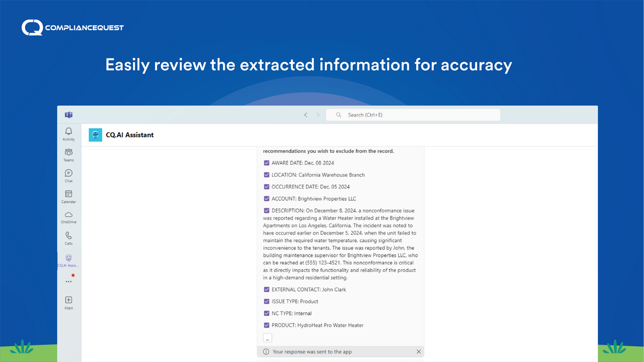Go forward with the right arrow
This screenshot has height=362, width=644.
318,115
